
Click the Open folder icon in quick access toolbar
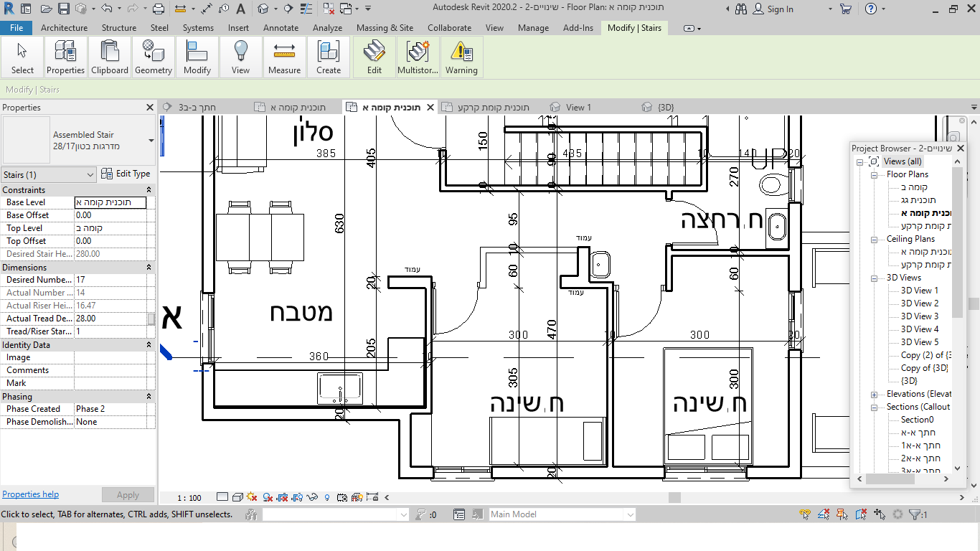46,9
